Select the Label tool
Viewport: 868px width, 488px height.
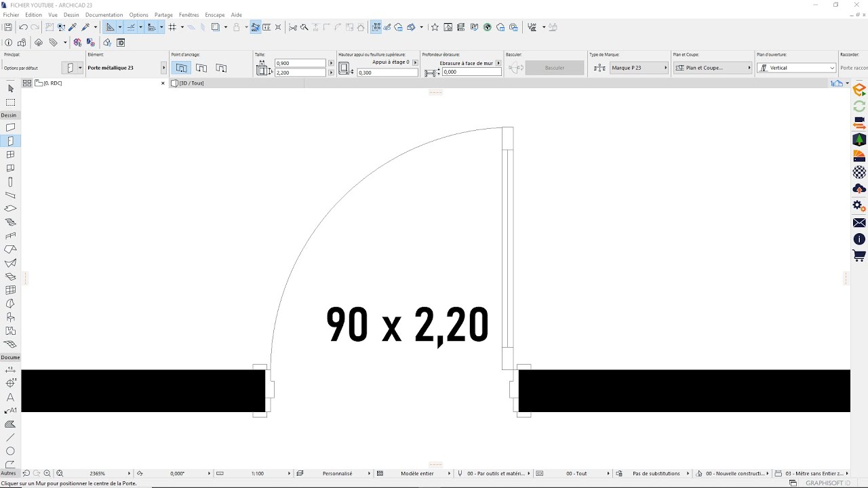tap(10, 411)
